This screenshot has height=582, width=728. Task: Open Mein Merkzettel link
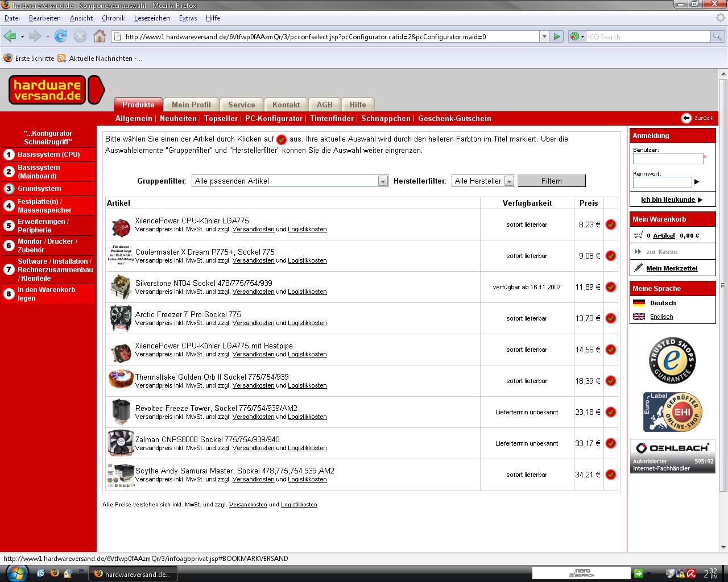(672, 268)
